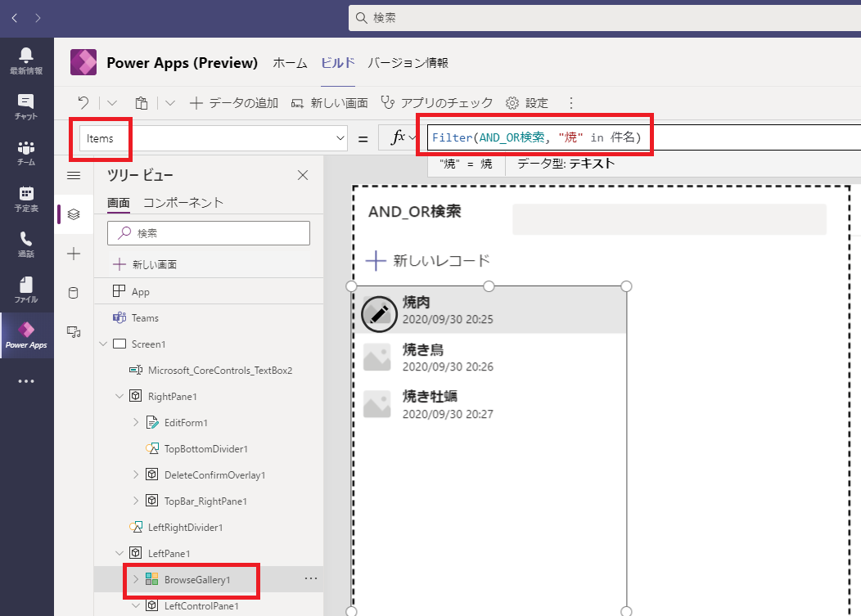Select the 焼き牡蠣 gallery record
861x616 pixels.
[x=489, y=404]
